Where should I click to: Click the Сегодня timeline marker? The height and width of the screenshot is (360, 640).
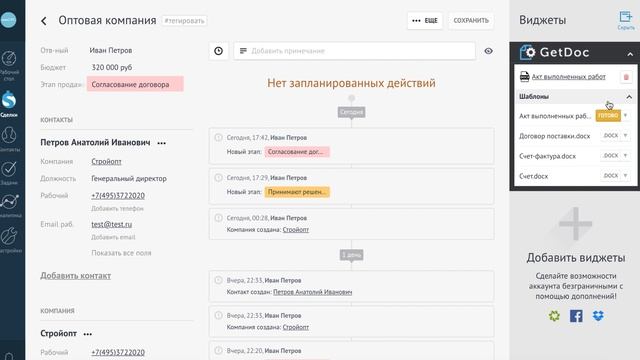351,112
